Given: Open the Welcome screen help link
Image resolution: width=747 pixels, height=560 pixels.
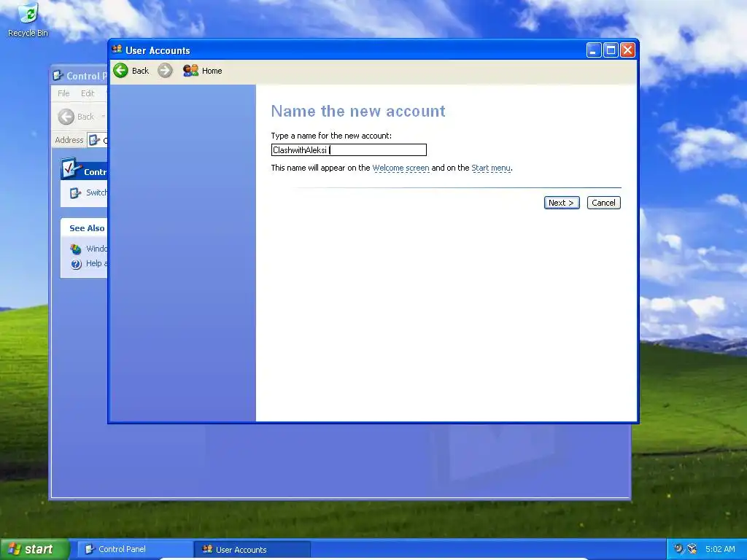Looking at the screenshot, I should 400,168.
